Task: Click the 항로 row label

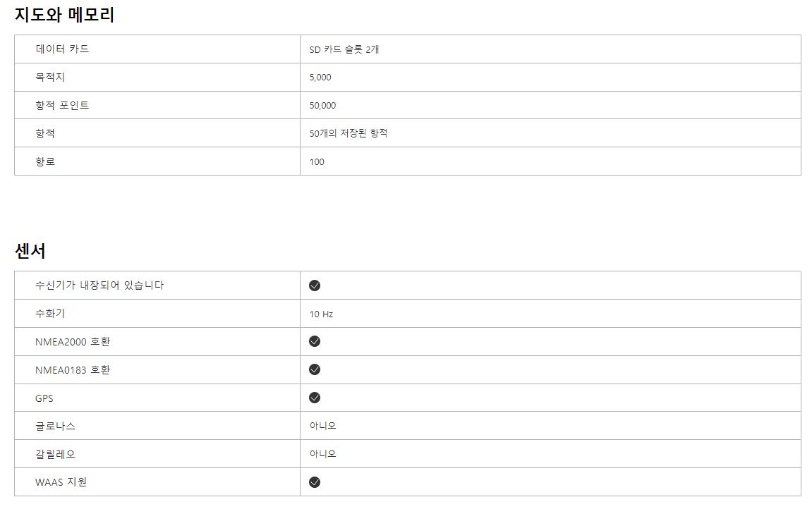Action: tap(45, 161)
